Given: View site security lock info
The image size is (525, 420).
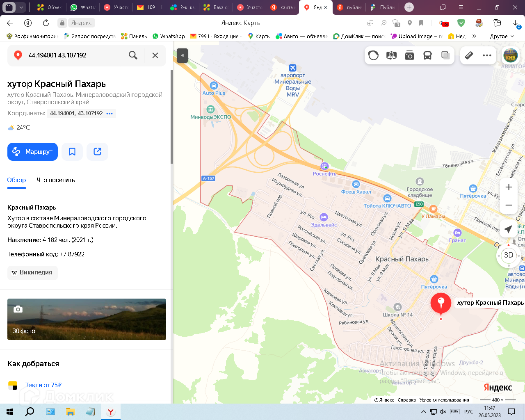Looking at the screenshot, I should [x=62, y=23].
